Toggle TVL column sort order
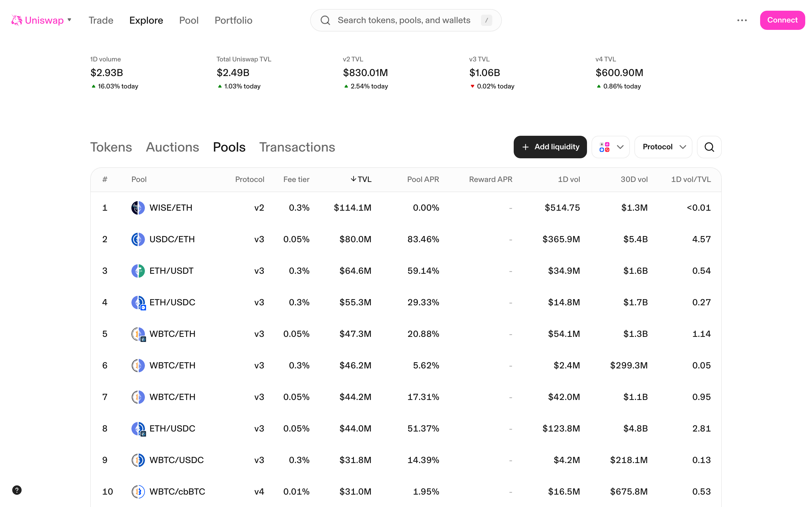The width and height of the screenshot is (812, 507). [x=361, y=179]
